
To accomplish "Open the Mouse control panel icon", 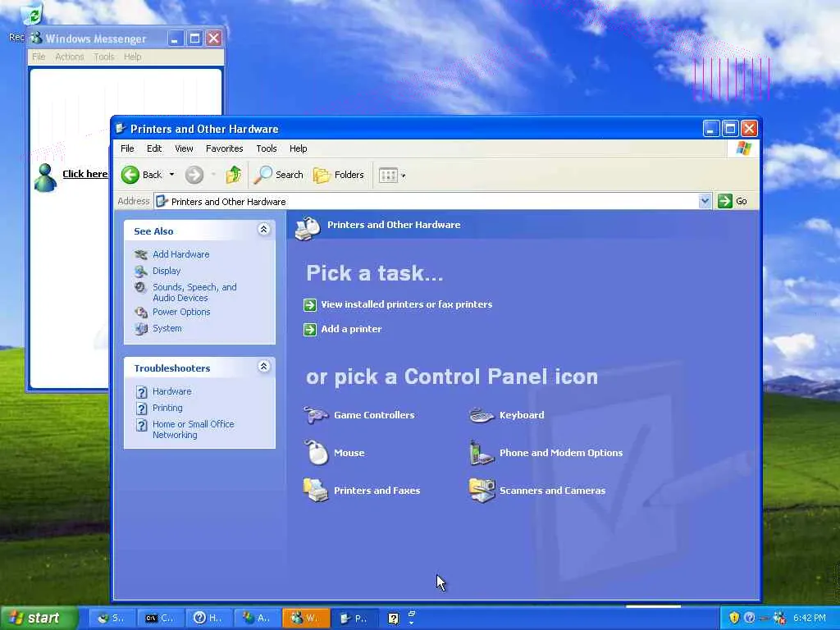I will (x=316, y=453).
